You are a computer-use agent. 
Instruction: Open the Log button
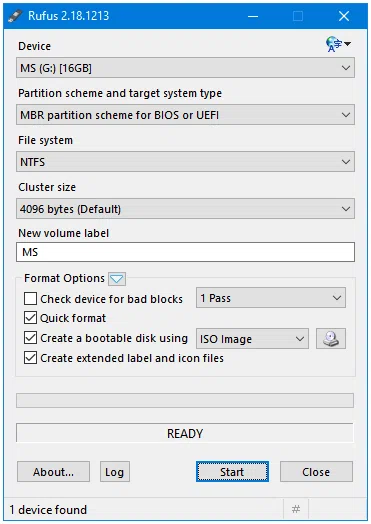tap(115, 472)
